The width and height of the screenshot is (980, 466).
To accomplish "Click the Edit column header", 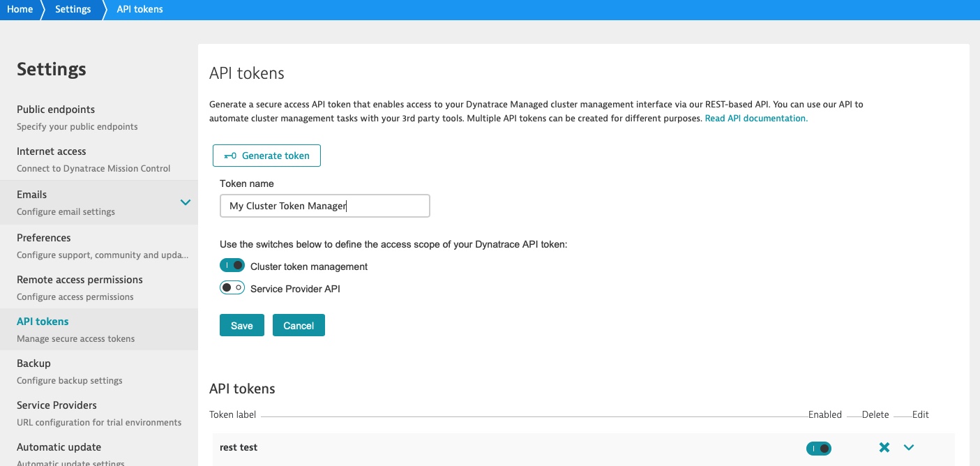I will coord(921,414).
